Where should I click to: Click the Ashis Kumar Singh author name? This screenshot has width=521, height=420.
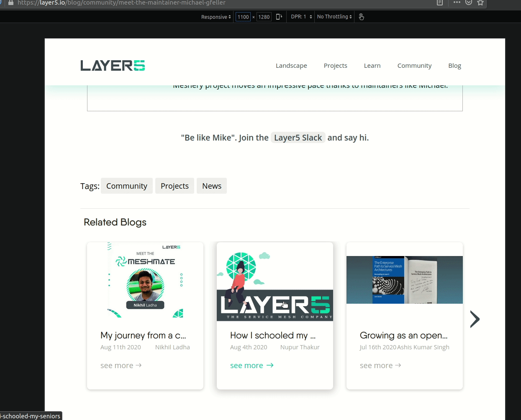pyautogui.click(x=423, y=347)
